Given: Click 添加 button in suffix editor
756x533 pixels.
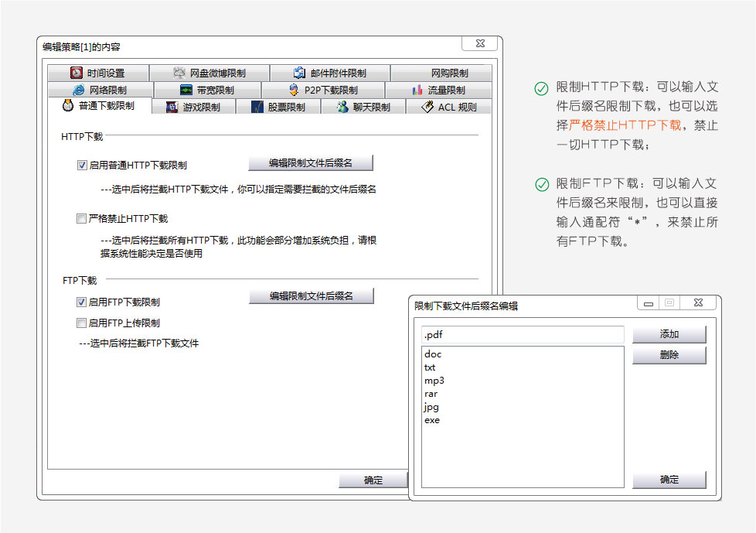Looking at the screenshot, I should tap(669, 334).
